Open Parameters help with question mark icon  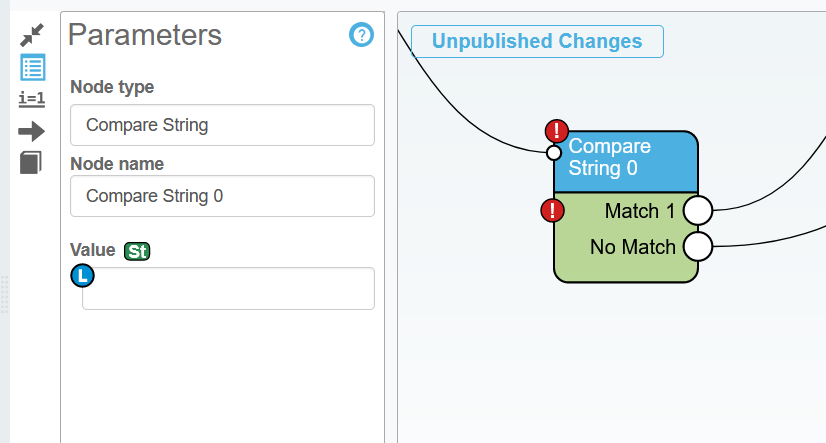point(361,35)
